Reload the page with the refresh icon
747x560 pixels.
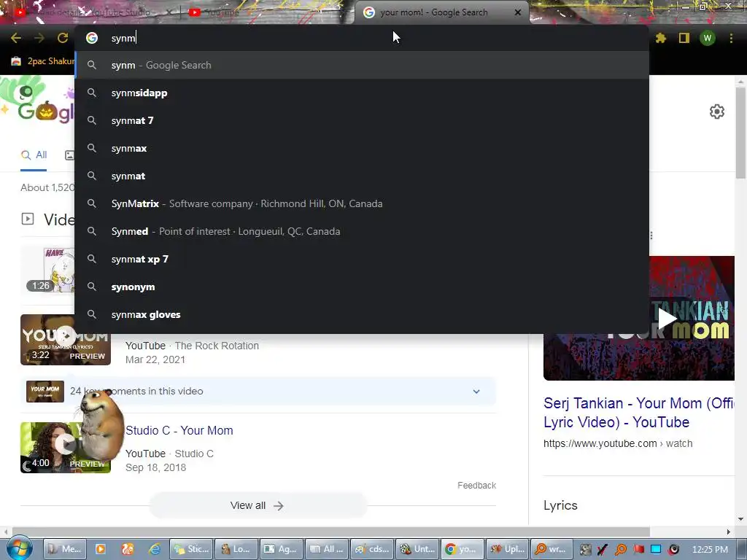click(63, 38)
